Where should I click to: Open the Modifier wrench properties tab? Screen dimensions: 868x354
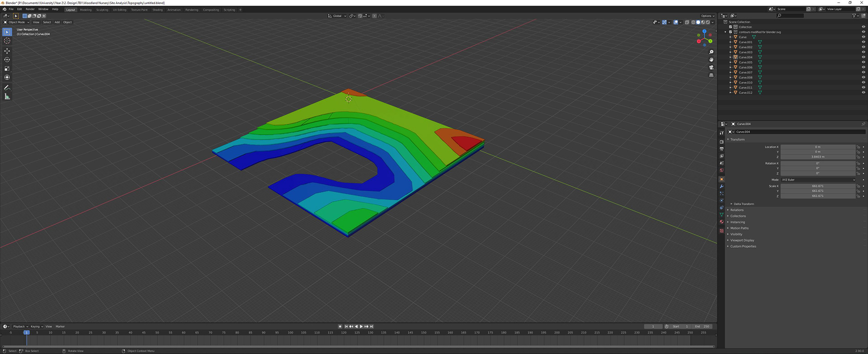click(722, 186)
